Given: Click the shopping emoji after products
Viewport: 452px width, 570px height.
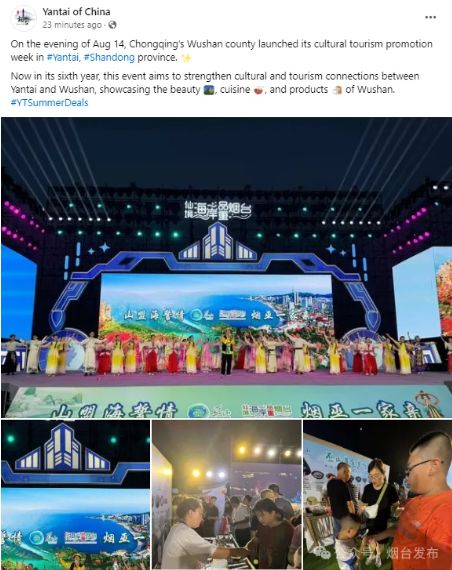Looking at the screenshot, I should click(x=337, y=90).
